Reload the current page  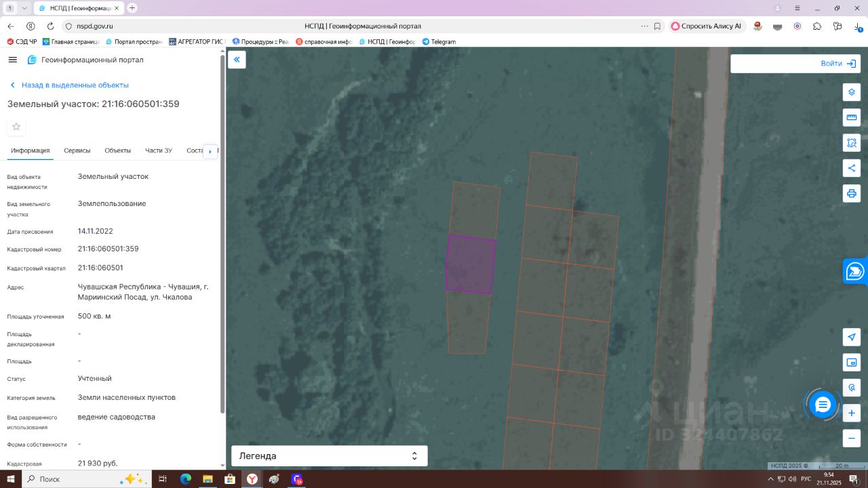point(50,26)
